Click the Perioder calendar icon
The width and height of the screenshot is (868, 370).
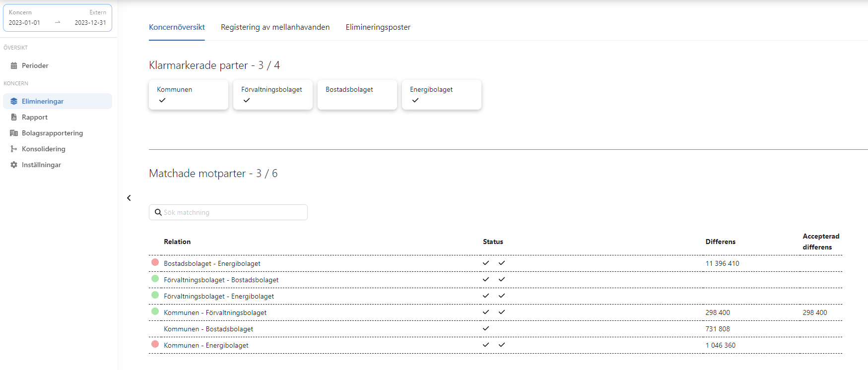pyautogui.click(x=14, y=65)
